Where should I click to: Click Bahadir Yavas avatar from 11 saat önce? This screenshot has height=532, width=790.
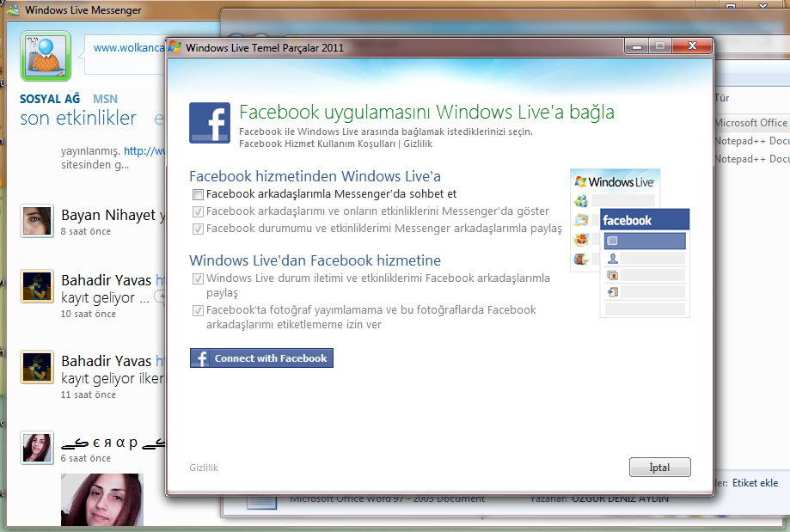tap(37, 367)
